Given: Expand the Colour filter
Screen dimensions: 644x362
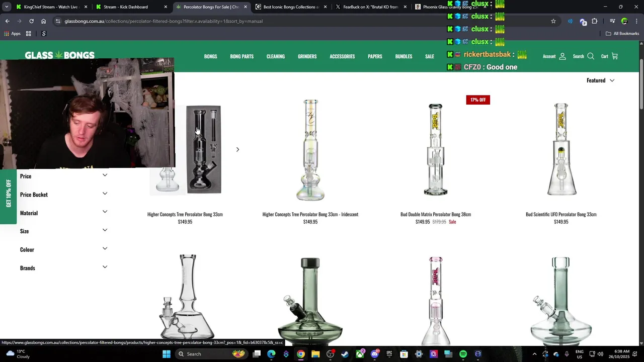Looking at the screenshot, I should click(x=63, y=250).
